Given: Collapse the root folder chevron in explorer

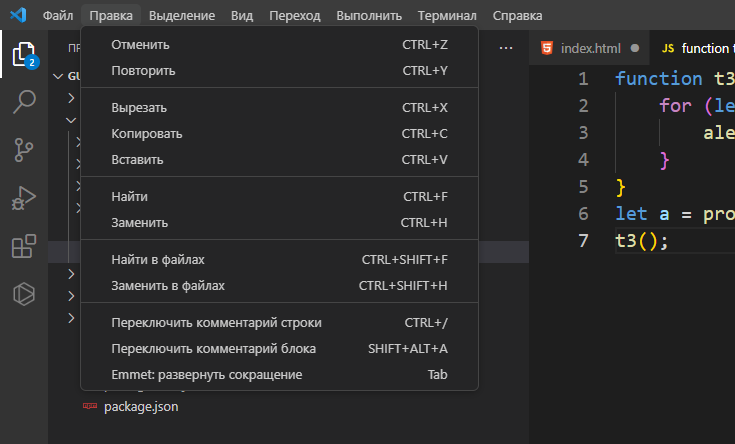Looking at the screenshot, I should pyautogui.click(x=58, y=76).
